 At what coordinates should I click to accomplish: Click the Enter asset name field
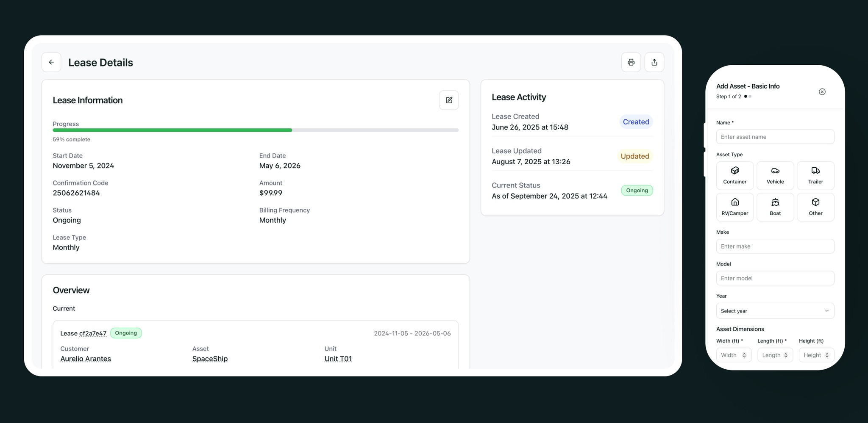(x=775, y=137)
